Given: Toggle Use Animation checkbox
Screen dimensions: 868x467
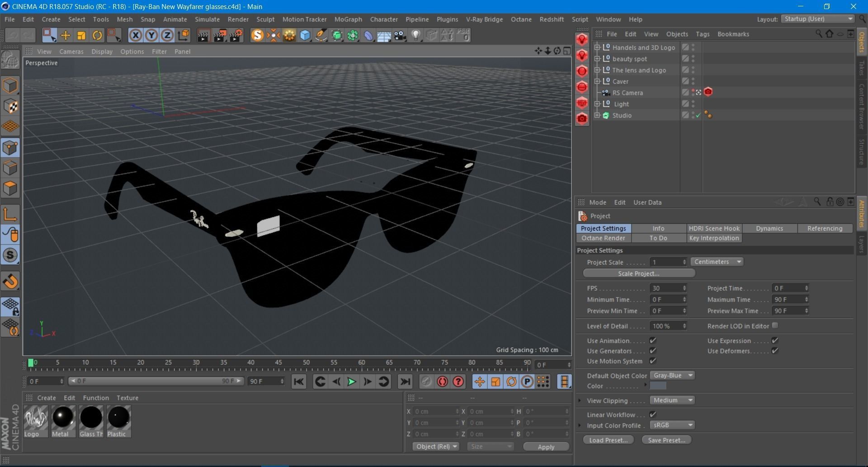Looking at the screenshot, I should click(653, 340).
